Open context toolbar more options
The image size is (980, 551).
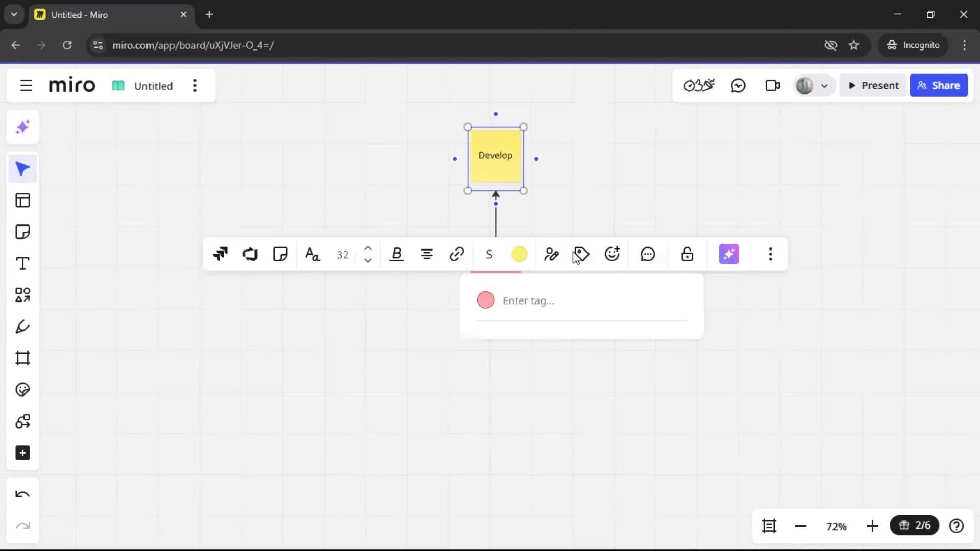(x=771, y=254)
